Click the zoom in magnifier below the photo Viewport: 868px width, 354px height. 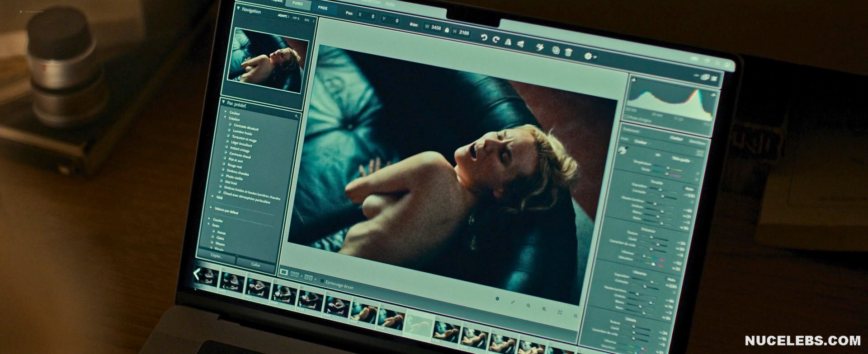click(544, 309)
